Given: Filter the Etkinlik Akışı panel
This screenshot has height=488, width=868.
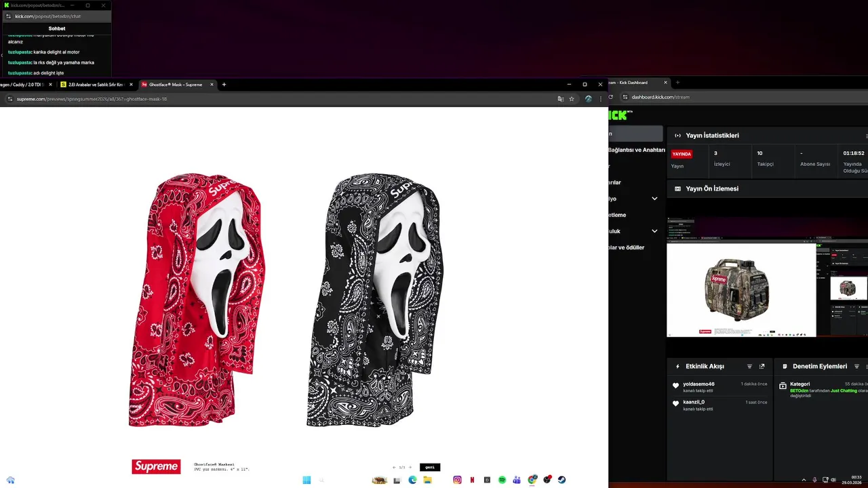Looking at the screenshot, I should pyautogui.click(x=749, y=367).
